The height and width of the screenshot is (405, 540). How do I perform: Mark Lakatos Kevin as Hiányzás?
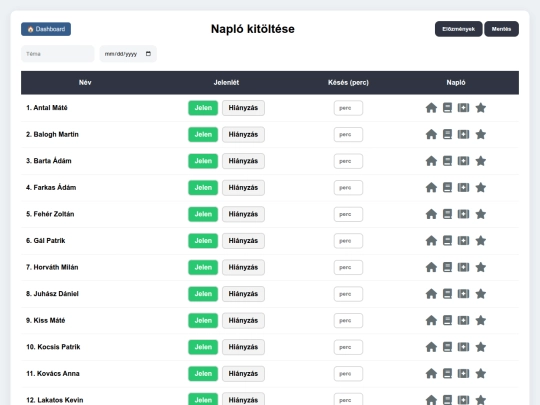(x=243, y=399)
